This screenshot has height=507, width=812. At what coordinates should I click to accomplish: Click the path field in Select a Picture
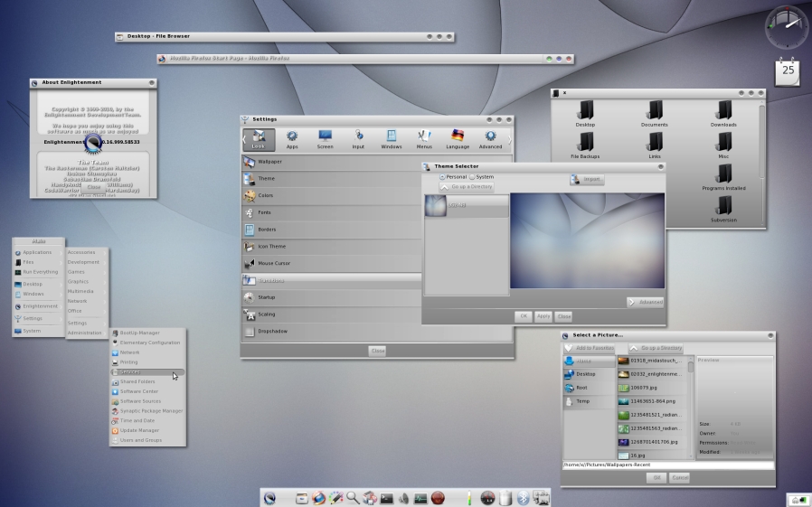[668, 465]
